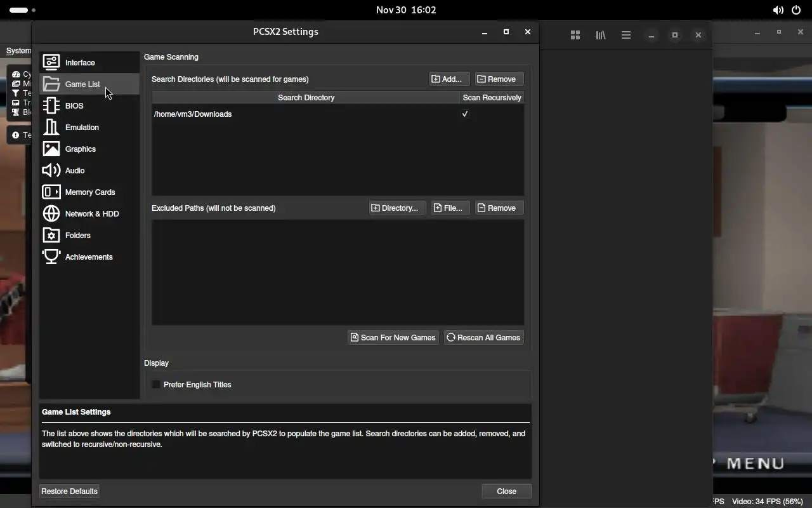Screen dimensions: 812x508
Task: Click Activities pill in top bar
Action: click(22, 10)
